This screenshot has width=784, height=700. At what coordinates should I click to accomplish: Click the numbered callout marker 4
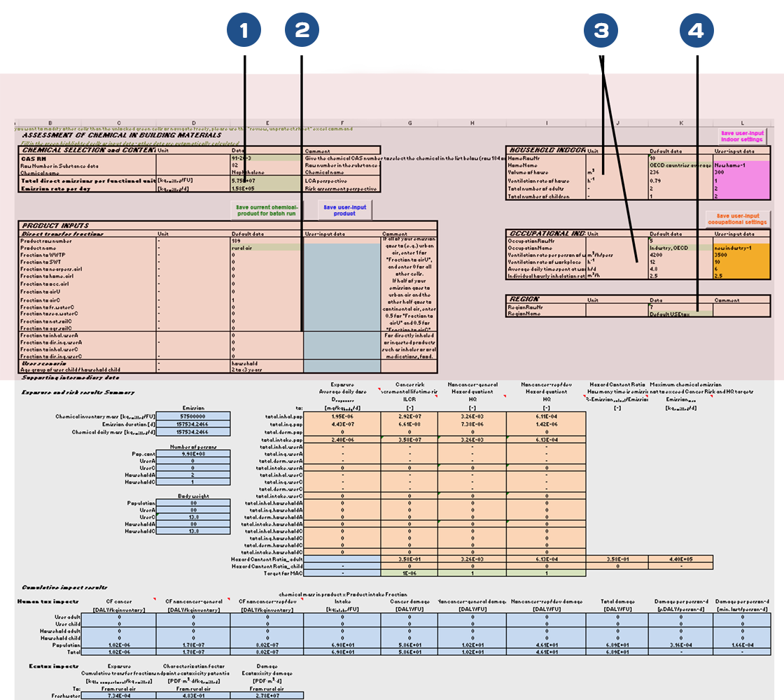pyautogui.click(x=696, y=30)
